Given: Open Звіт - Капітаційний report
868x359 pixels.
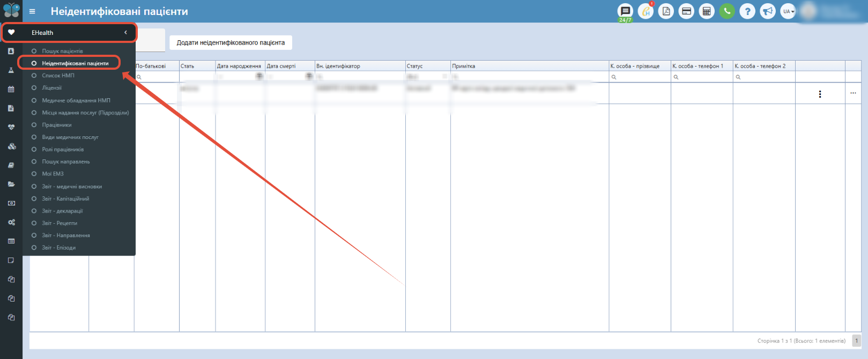Looking at the screenshot, I should point(65,199).
